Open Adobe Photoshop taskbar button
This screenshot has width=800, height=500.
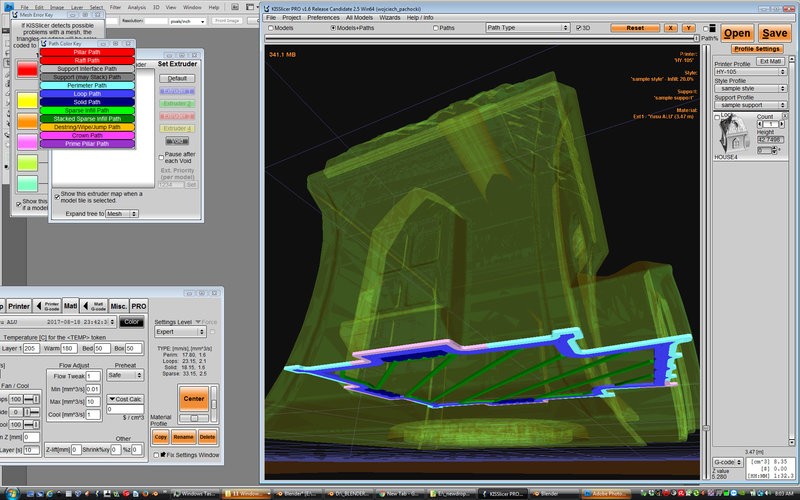pyautogui.click(x=606, y=494)
